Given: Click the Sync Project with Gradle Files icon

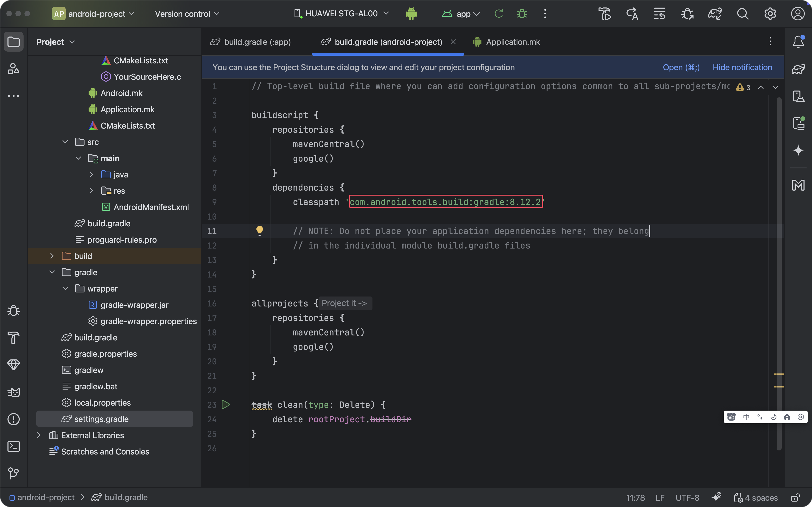Looking at the screenshot, I should click(x=715, y=14).
